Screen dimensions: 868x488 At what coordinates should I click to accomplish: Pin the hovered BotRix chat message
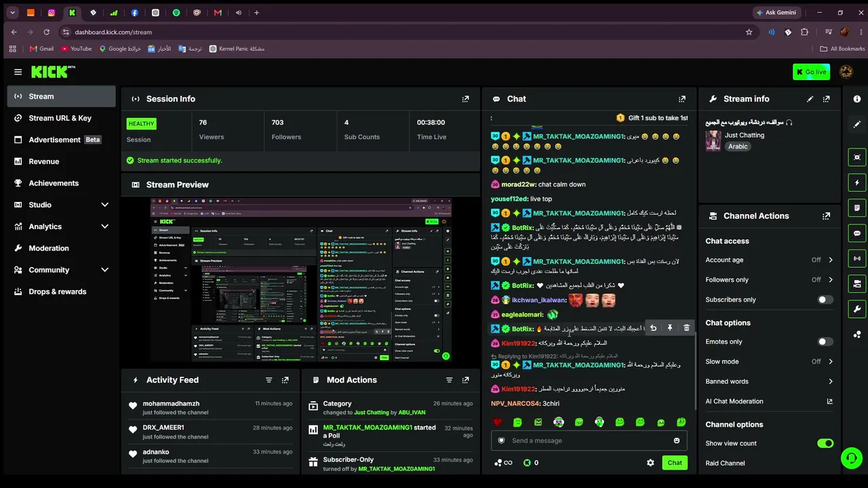670,328
